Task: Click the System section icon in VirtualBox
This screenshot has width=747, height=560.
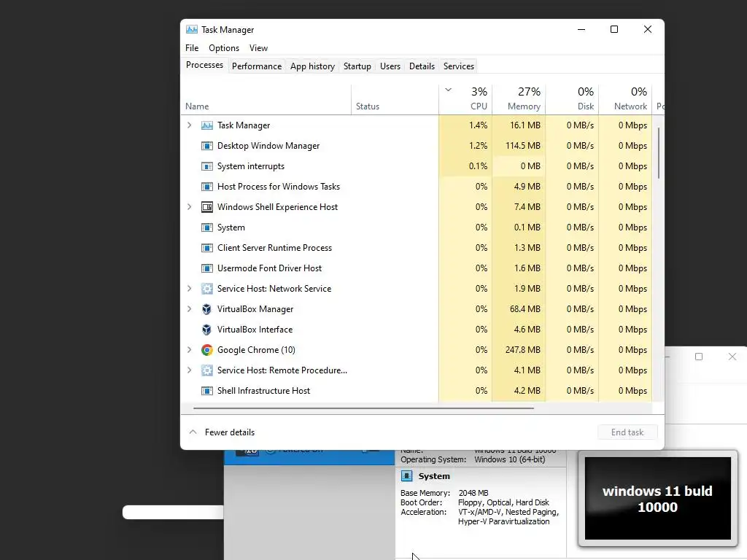Action: [x=406, y=475]
